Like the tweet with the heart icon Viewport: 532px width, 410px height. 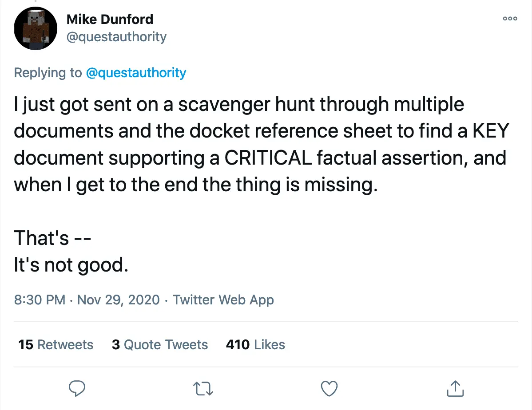330,388
